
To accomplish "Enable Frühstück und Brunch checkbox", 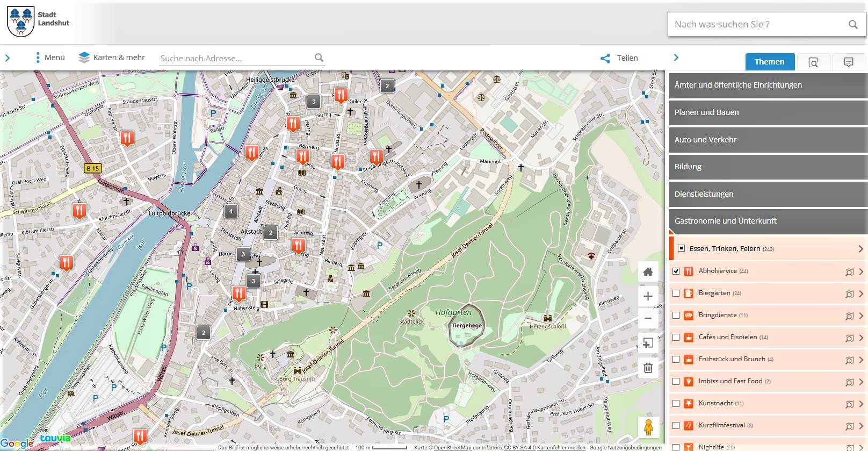I will coord(676,359).
